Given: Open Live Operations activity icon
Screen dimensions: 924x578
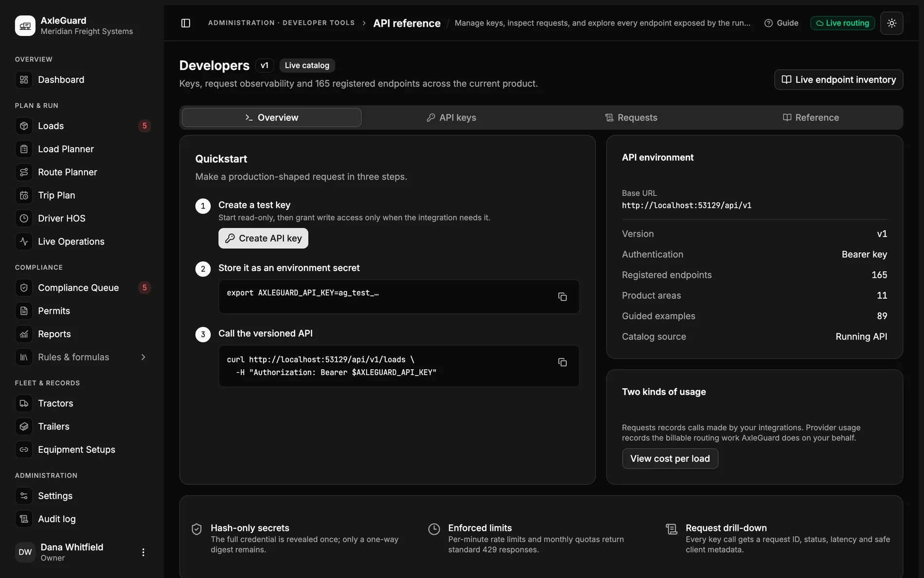Looking at the screenshot, I should point(24,241).
